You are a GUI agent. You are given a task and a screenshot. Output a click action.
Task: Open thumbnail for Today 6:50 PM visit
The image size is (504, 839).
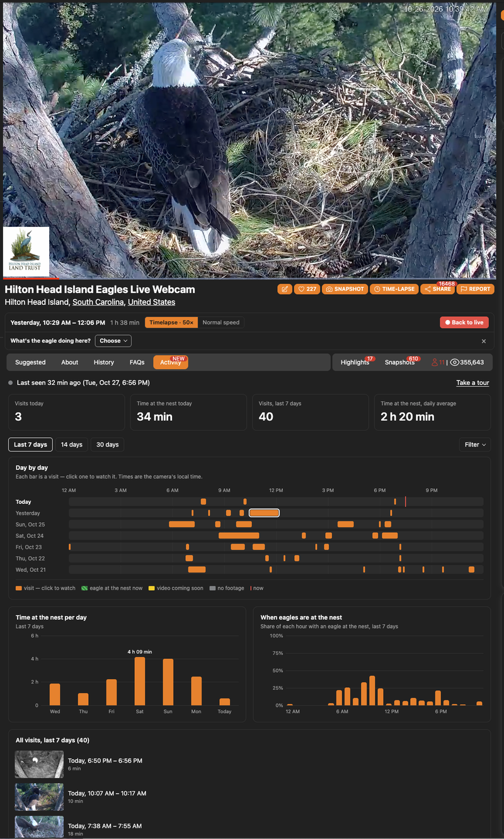coord(39,764)
